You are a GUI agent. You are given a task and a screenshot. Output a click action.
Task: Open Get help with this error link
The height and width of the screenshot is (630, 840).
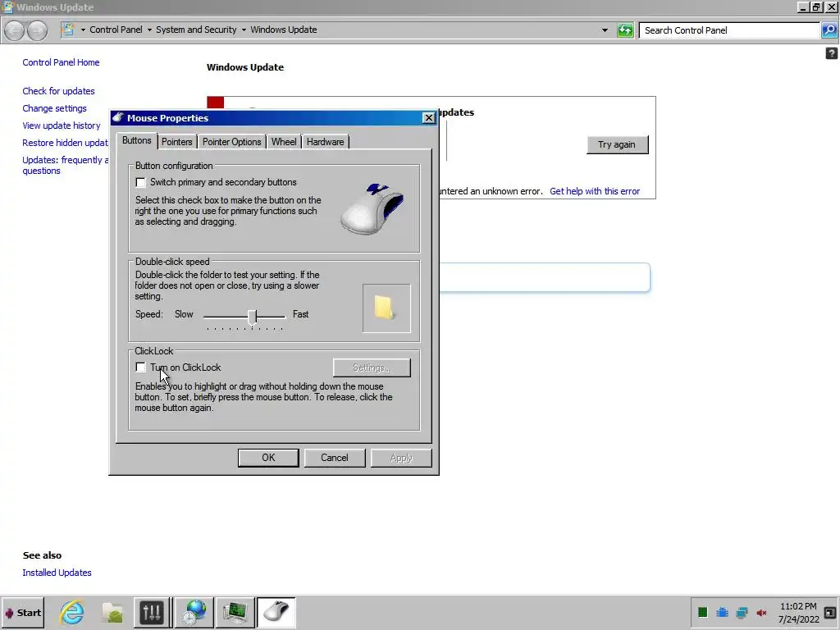[x=595, y=191]
